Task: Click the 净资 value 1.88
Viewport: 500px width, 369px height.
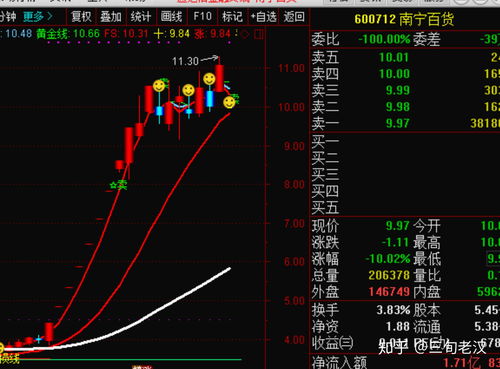Action: tap(397, 327)
